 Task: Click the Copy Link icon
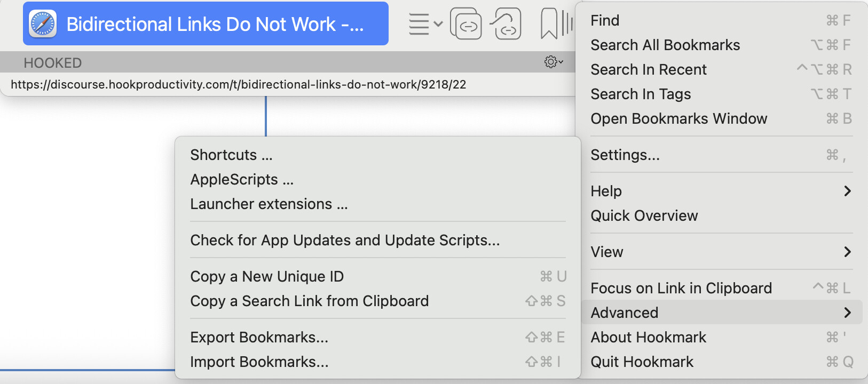[x=466, y=24]
